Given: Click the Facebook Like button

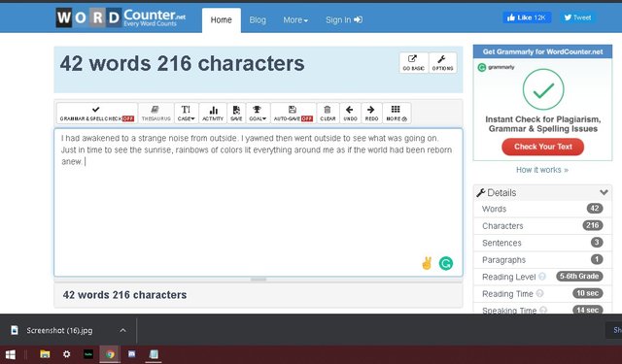Looking at the screenshot, I should point(527,17).
